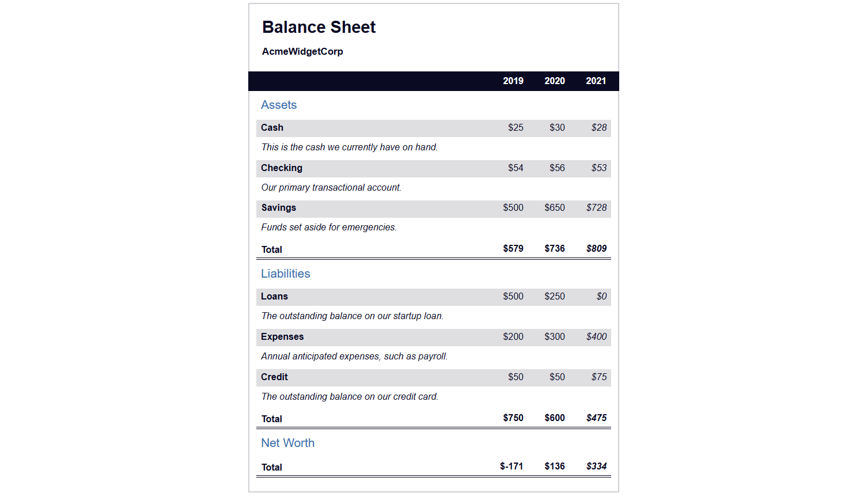
Task: Click the Savings 2021 value $728
Action: point(597,207)
